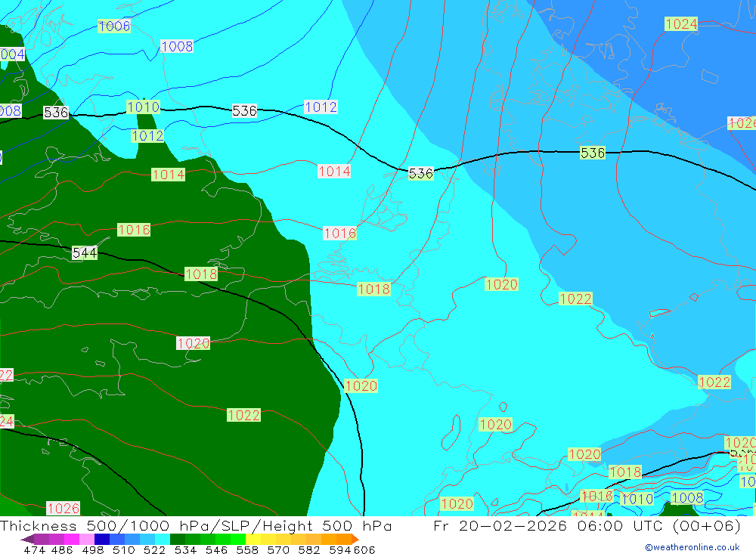Viewport: 756px width, 554px height.
Task: Click the magenta swatch in the thickness legend
Action: (71, 539)
